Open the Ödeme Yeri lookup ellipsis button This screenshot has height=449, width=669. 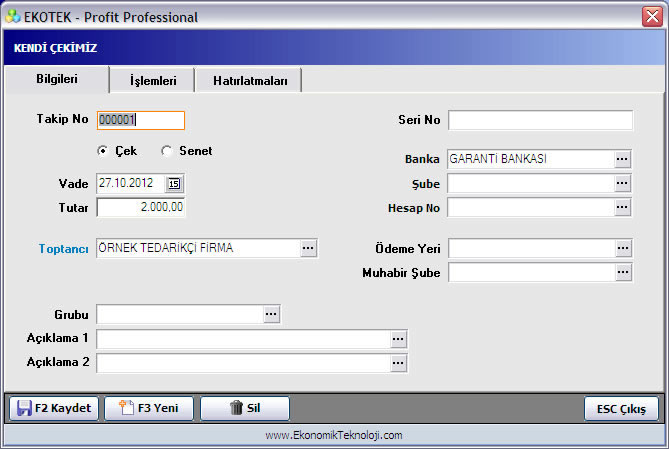623,248
